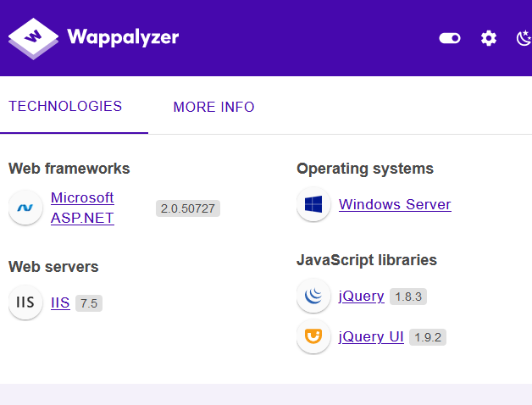
Task: Toggle the Wappalyzer enable switch in header
Action: pos(450,38)
